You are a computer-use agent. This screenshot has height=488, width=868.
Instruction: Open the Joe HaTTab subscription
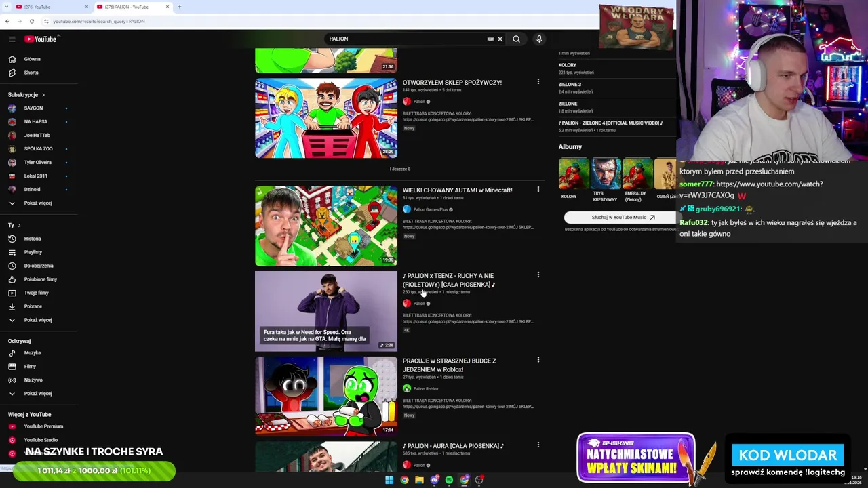[38, 136]
